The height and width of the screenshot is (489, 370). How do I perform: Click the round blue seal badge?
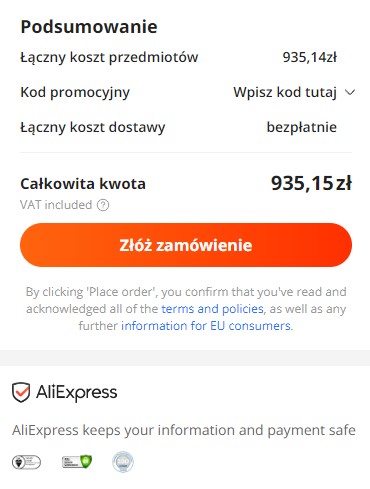tap(123, 462)
